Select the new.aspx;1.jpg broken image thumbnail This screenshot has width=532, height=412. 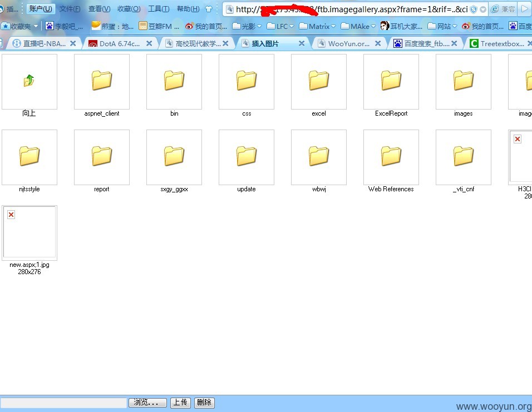(x=29, y=232)
